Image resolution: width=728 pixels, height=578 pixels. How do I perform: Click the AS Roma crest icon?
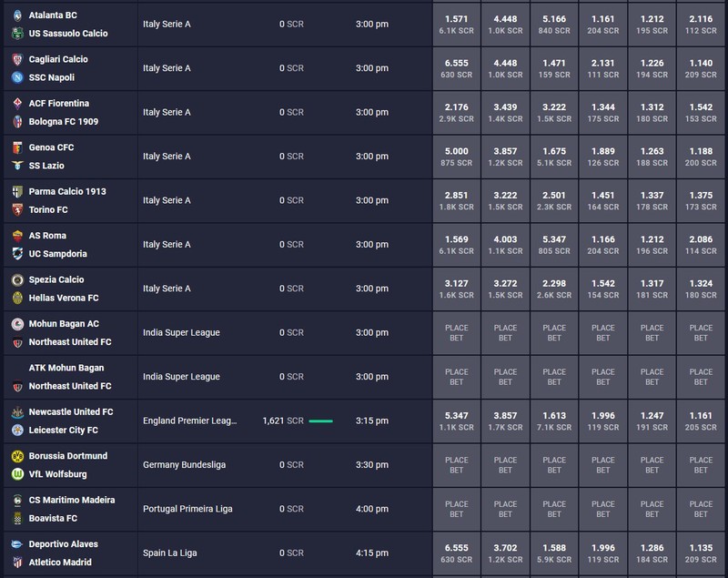(17, 236)
